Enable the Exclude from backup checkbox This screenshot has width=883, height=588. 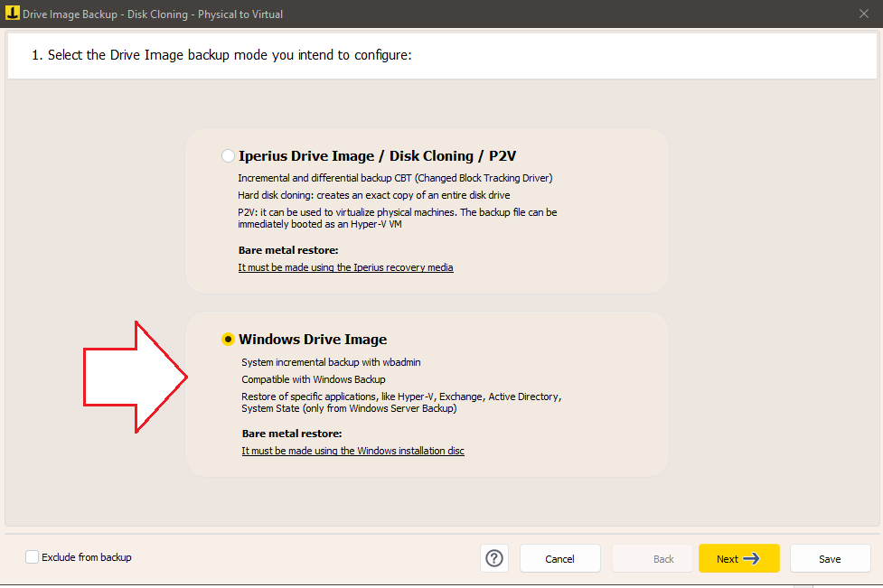pos(33,557)
